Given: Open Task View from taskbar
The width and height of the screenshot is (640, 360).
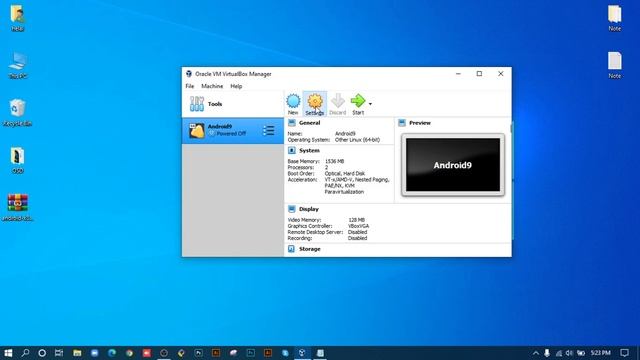Looking at the screenshot, I should coord(59,353).
